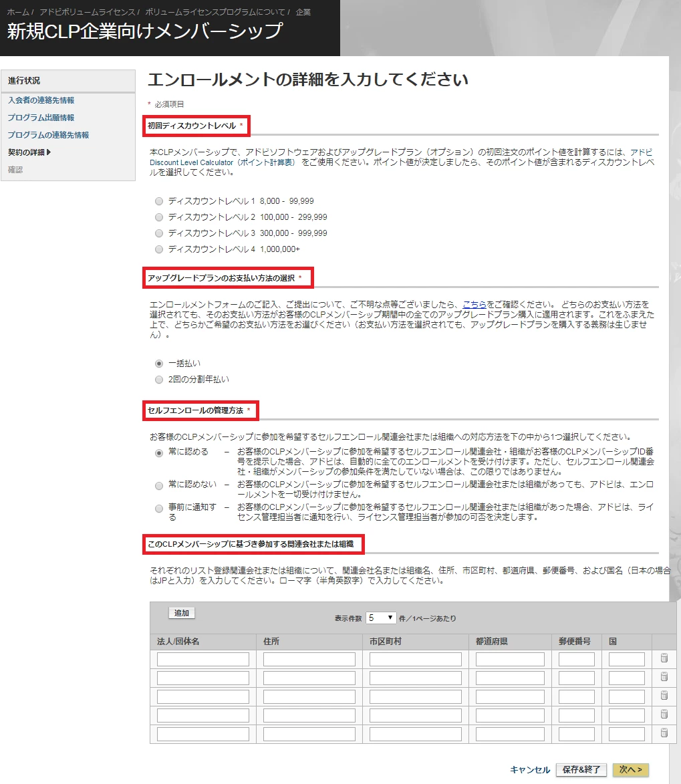Image resolution: width=681 pixels, height=784 pixels.
Task: Open 入会者の連絡先情報 step in sidebar
Action: tap(41, 100)
